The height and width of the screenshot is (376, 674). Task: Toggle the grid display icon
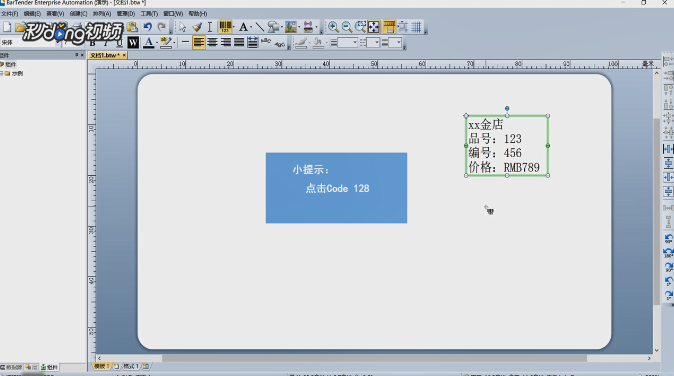416,27
